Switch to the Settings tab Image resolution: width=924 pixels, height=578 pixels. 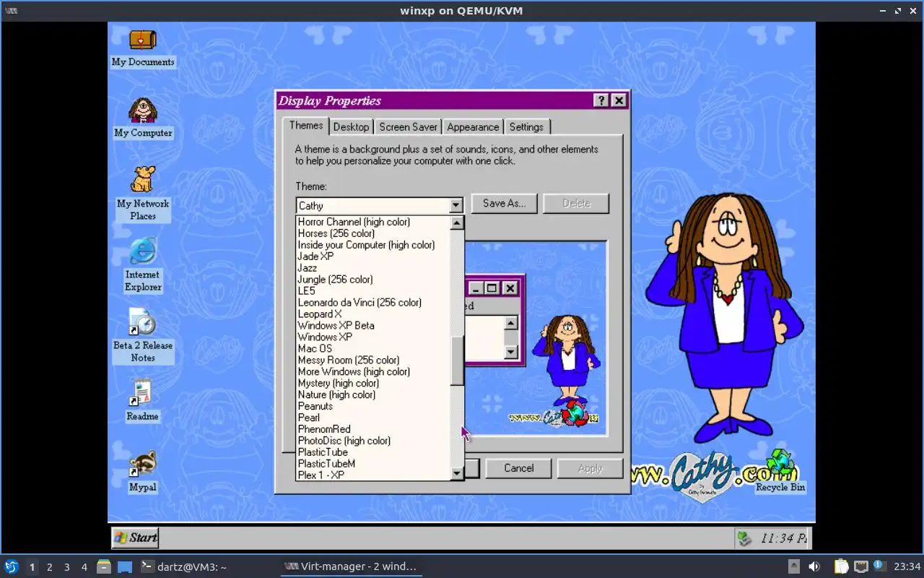526,127
